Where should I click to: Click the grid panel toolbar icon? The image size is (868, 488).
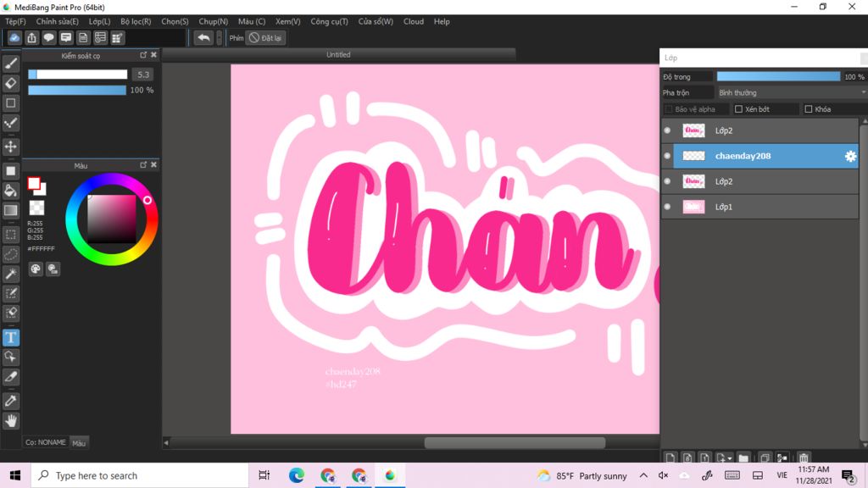117,37
